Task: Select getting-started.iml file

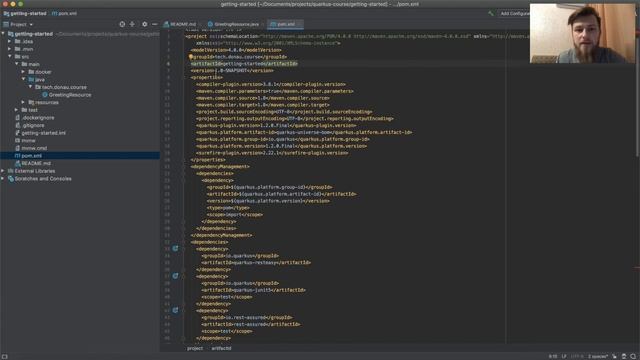Action: (43, 133)
